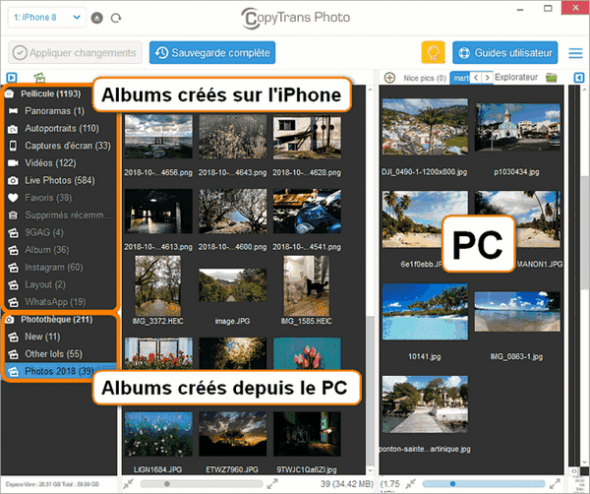Click the plus icon to add PC folder
The image size is (590, 494).
[389, 78]
